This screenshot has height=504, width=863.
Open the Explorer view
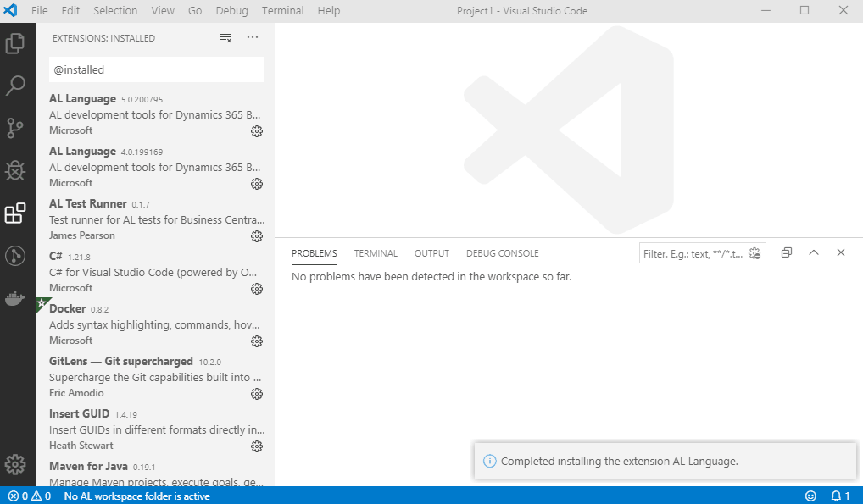pos(15,42)
